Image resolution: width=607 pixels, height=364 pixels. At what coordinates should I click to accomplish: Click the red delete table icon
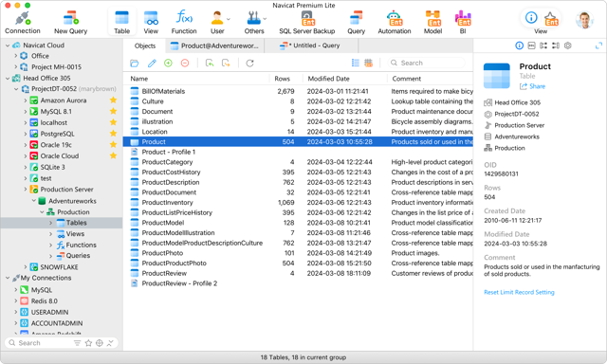(185, 64)
